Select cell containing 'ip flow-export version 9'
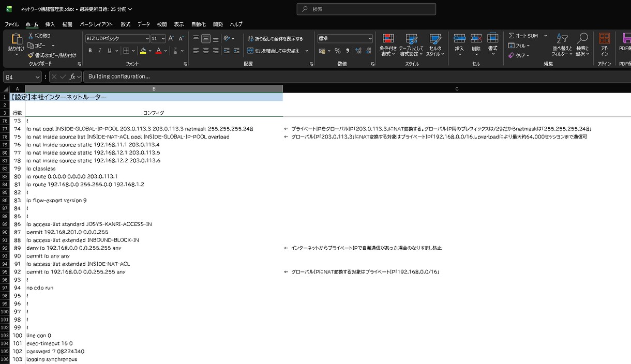 (x=154, y=200)
